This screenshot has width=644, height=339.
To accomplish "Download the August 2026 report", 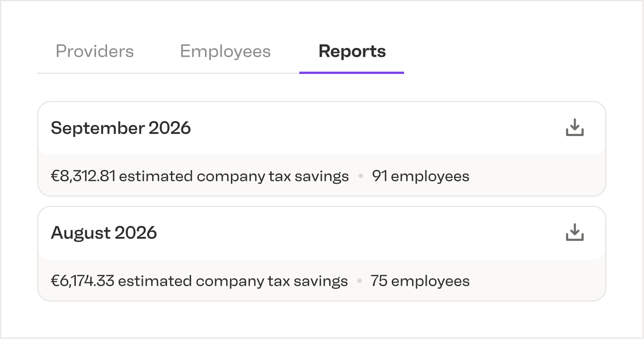I will coord(574,232).
